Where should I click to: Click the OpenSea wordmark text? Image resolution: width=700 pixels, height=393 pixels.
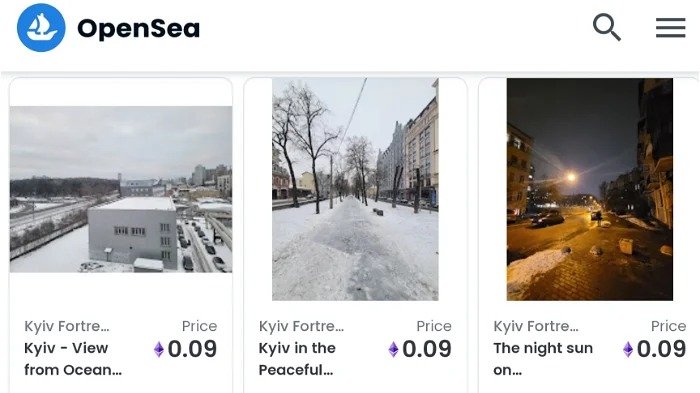coord(138,29)
